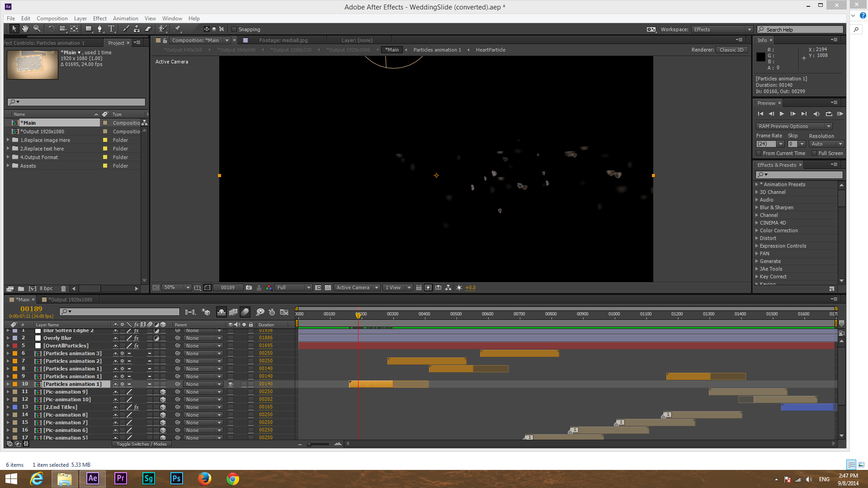The image size is (868, 488).
Task: Click Auto-keyframe stopwatch icon in timeline
Action: point(272,312)
